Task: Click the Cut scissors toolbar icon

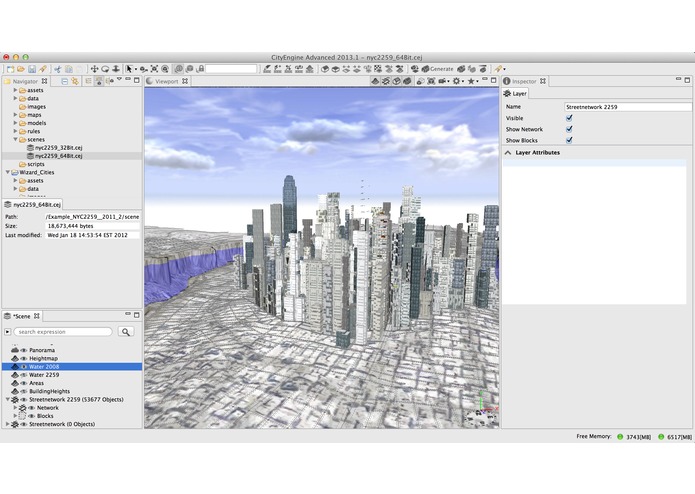Action: (58, 69)
